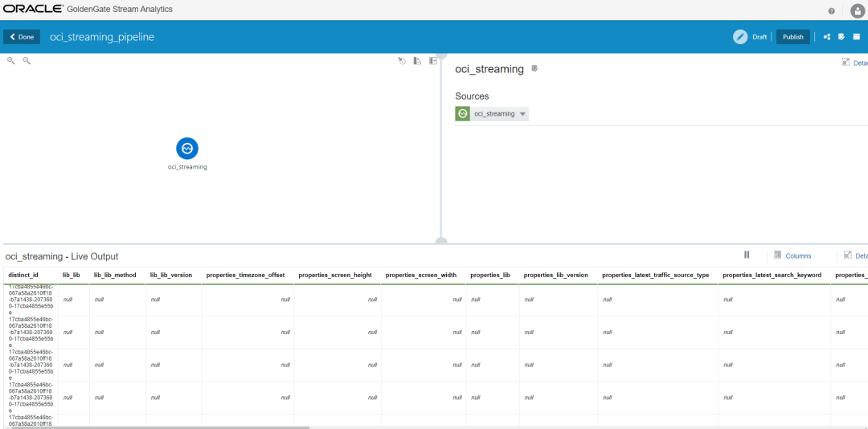Image resolution: width=868 pixels, height=429 pixels.
Task: Sort by distinct_id column header
Action: pyautogui.click(x=23, y=275)
